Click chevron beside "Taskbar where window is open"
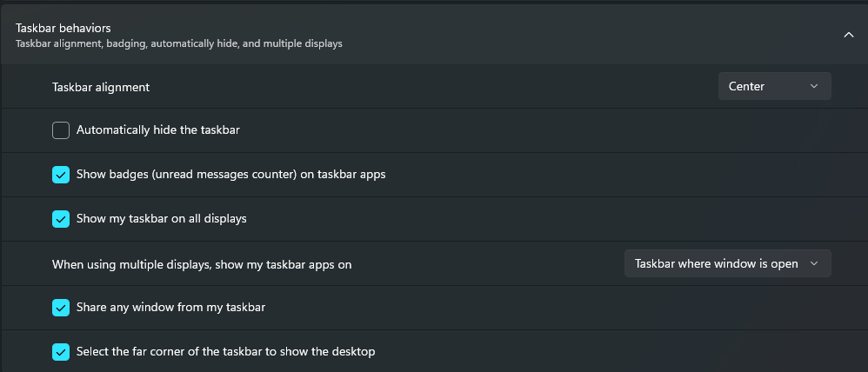868x372 pixels. 814,263
